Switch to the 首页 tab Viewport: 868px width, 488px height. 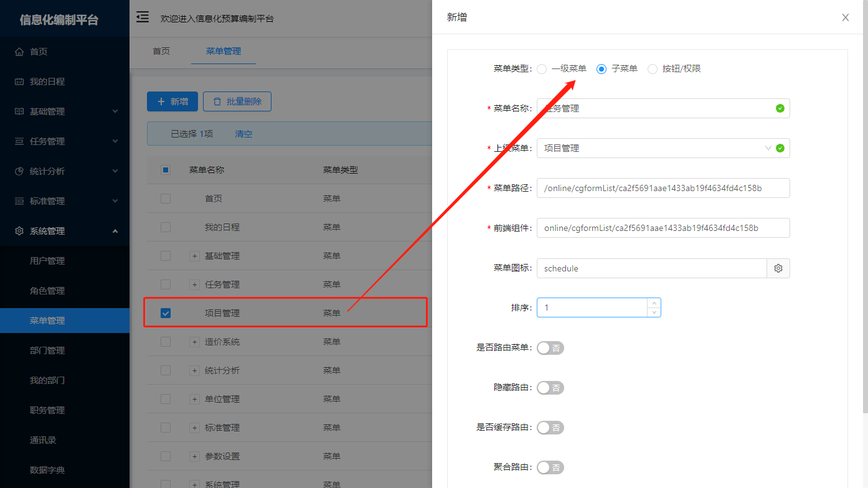(x=161, y=51)
